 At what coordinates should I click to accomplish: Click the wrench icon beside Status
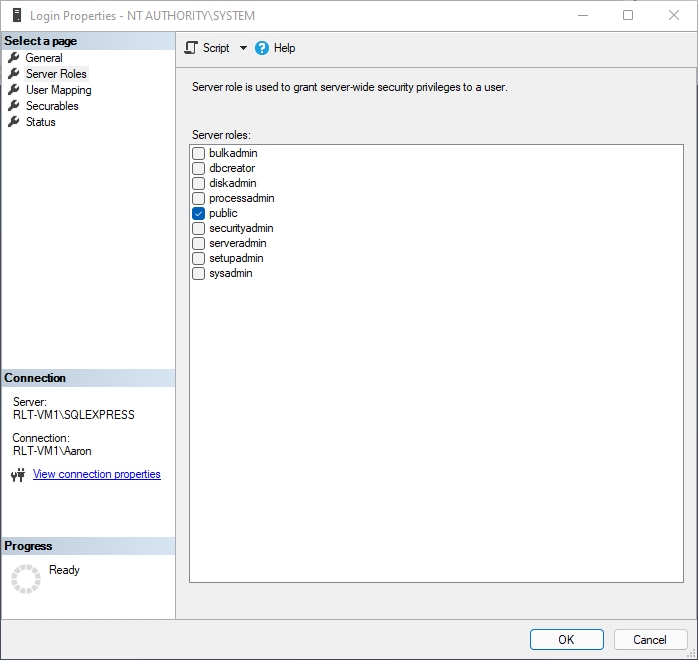point(14,122)
